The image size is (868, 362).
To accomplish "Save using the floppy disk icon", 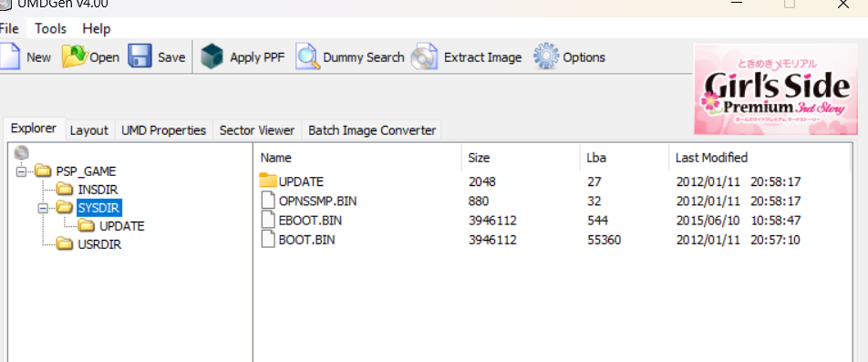I will click(139, 57).
